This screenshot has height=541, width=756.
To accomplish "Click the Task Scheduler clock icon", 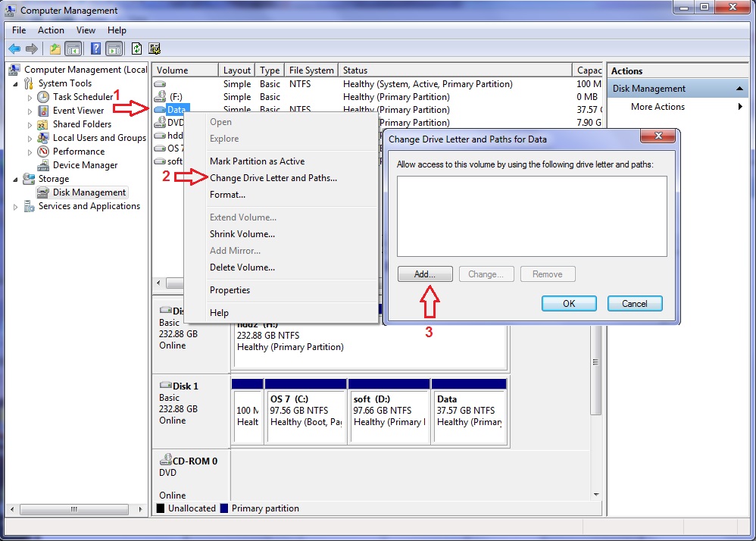I will pyautogui.click(x=43, y=97).
